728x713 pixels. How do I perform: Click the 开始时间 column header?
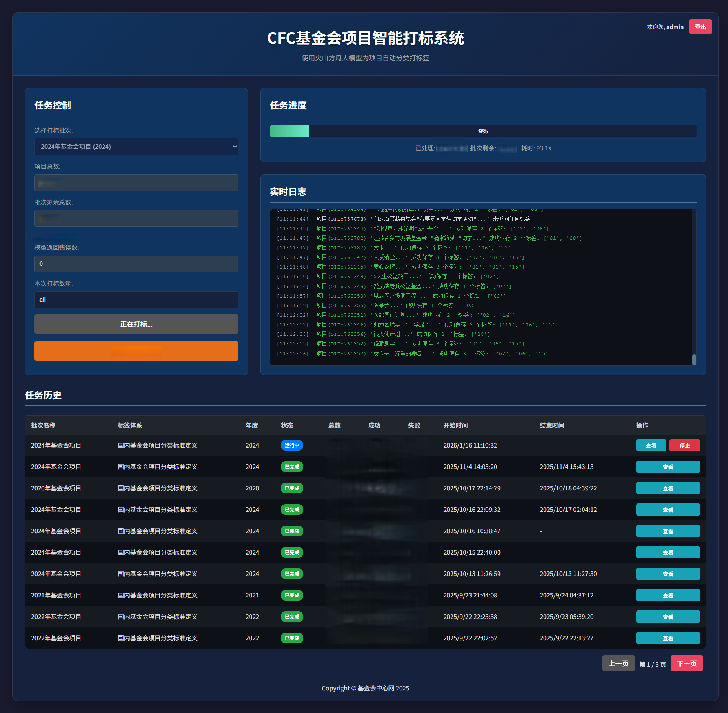coord(455,425)
